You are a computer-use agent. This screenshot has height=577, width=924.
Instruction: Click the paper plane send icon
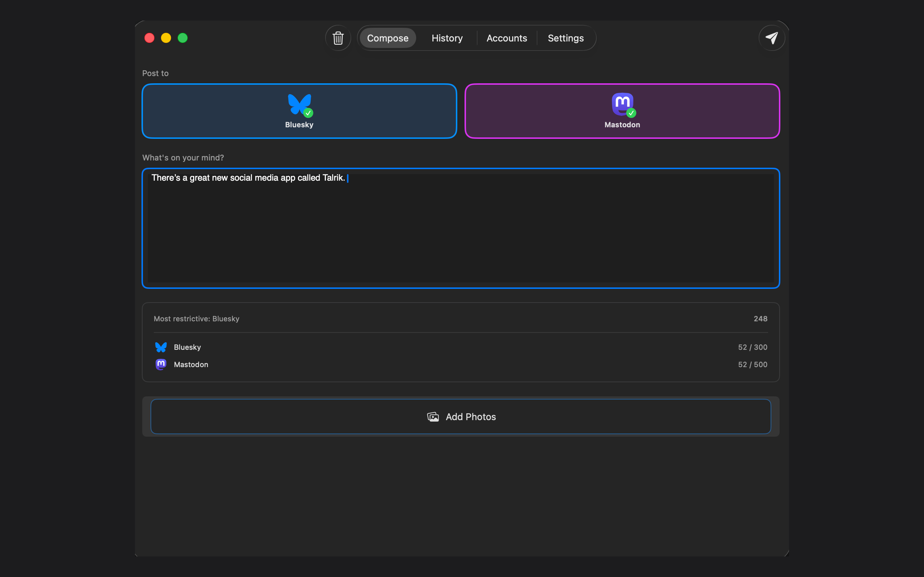point(772,38)
